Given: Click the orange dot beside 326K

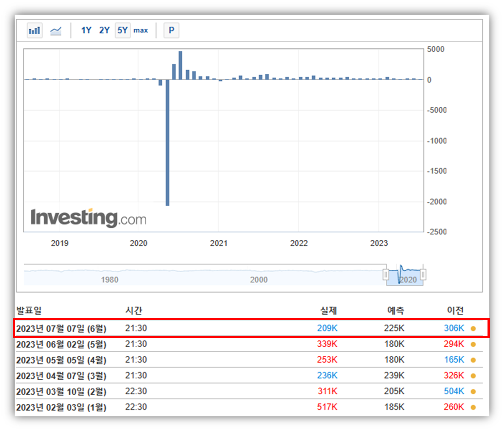Looking at the screenshot, I should tap(473, 376).
